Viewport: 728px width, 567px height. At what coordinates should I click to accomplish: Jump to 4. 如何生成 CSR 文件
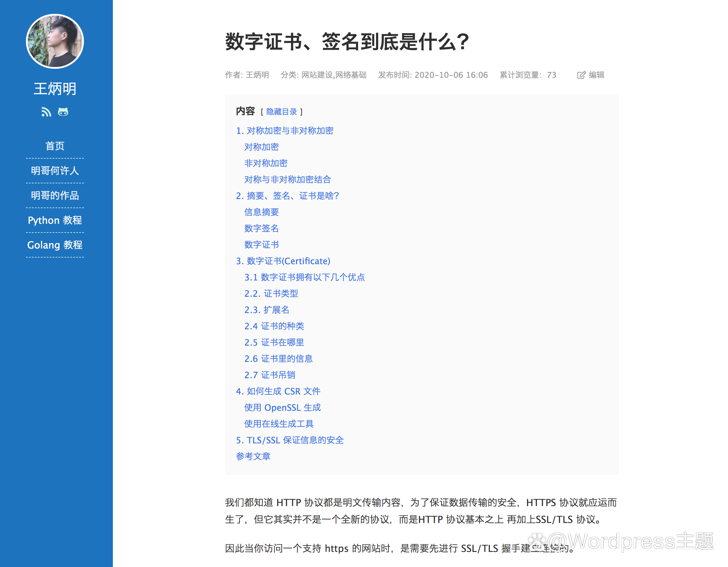click(278, 391)
